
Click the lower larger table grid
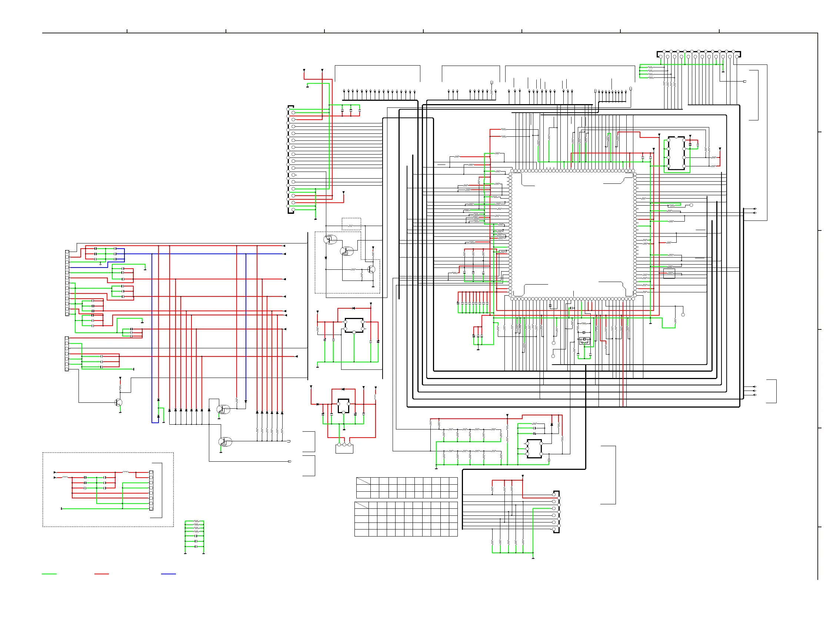[x=406, y=520]
